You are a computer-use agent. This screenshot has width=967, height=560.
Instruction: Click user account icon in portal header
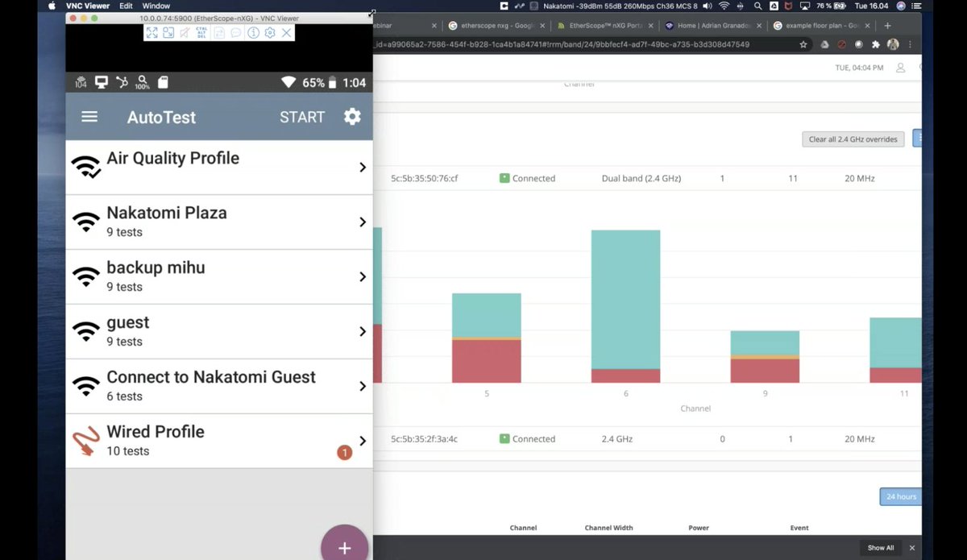(x=901, y=68)
